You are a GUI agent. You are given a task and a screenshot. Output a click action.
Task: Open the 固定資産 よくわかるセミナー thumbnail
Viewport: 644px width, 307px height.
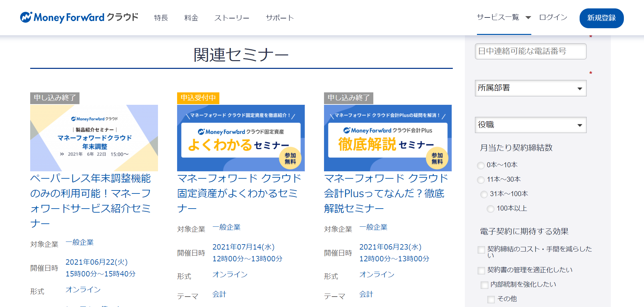pos(241,138)
